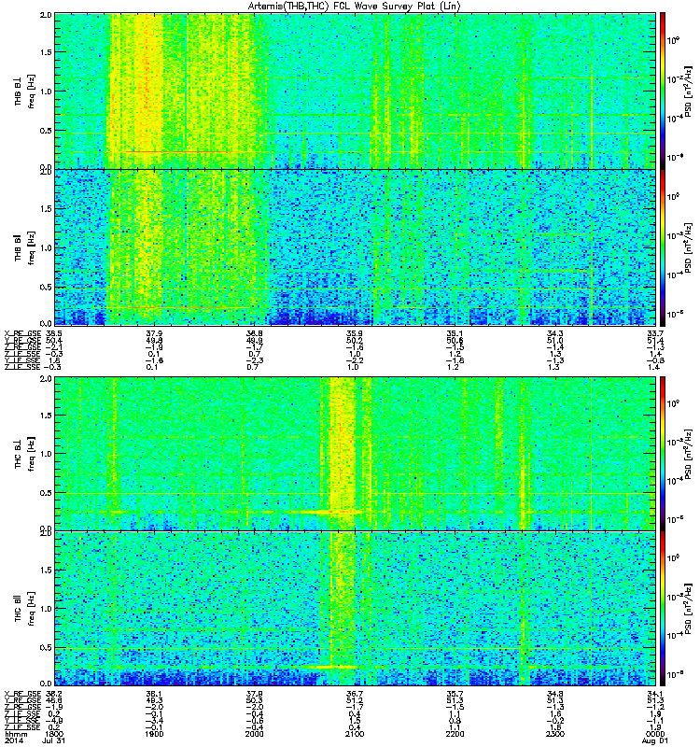Click the Jul 31 date label
This screenshot has width=700, height=747.
[x=53, y=740]
